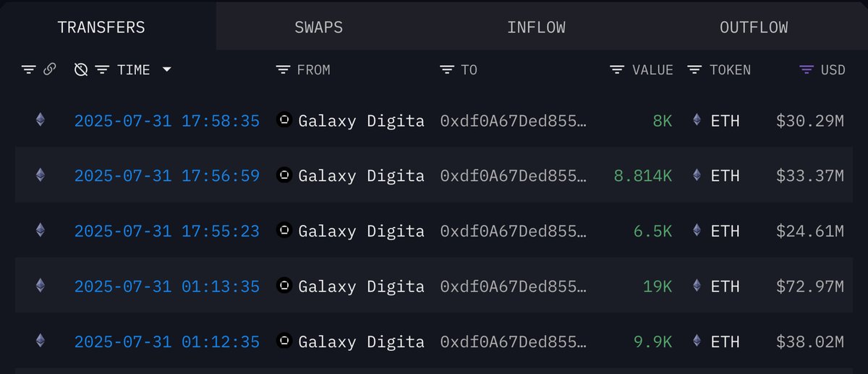Click Galaxy Digital logo in the 17:56:59 row
Screen dimensions: 868x374
(285, 174)
